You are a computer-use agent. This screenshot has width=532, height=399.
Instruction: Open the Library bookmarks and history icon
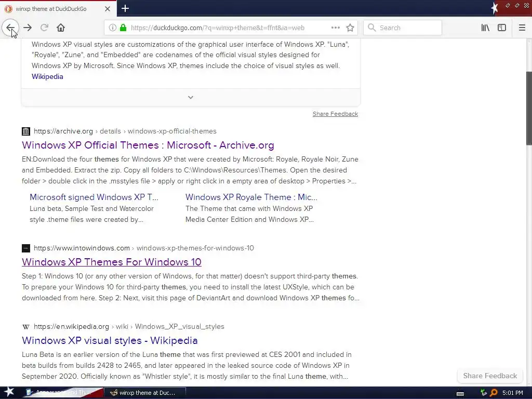[485, 28]
